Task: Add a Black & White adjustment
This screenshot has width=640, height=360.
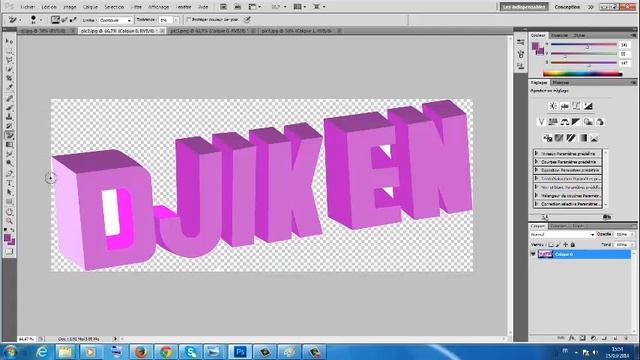Action: (576, 122)
